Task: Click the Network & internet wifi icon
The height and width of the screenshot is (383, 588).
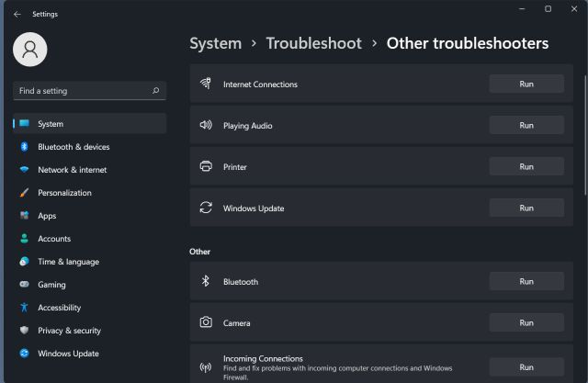Action: click(24, 170)
